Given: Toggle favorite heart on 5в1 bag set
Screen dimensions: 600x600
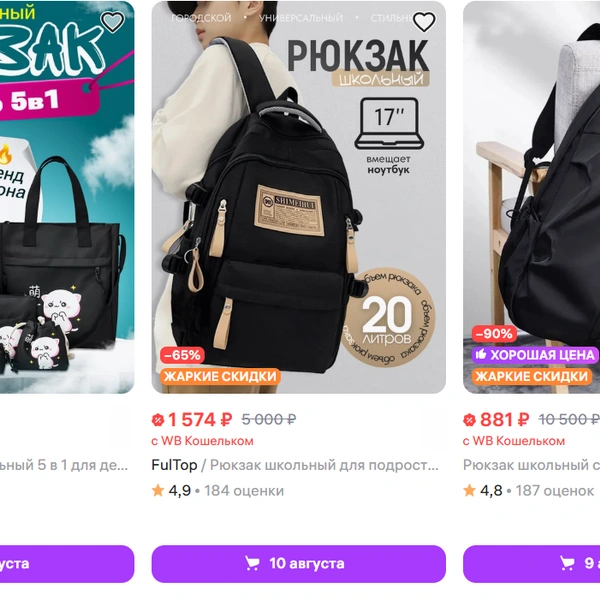Looking at the screenshot, I should click(112, 21).
